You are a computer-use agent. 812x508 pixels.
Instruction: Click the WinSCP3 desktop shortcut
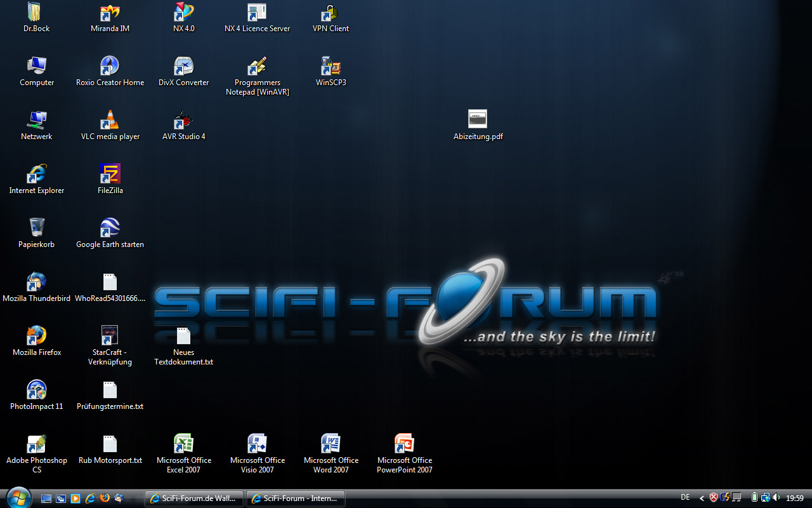[x=331, y=66]
